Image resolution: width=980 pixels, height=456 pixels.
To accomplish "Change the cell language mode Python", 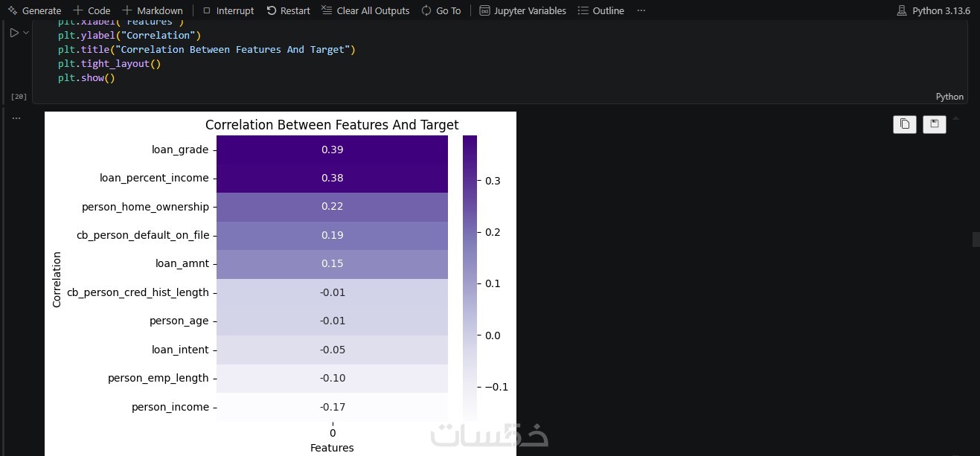I will [949, 97].
